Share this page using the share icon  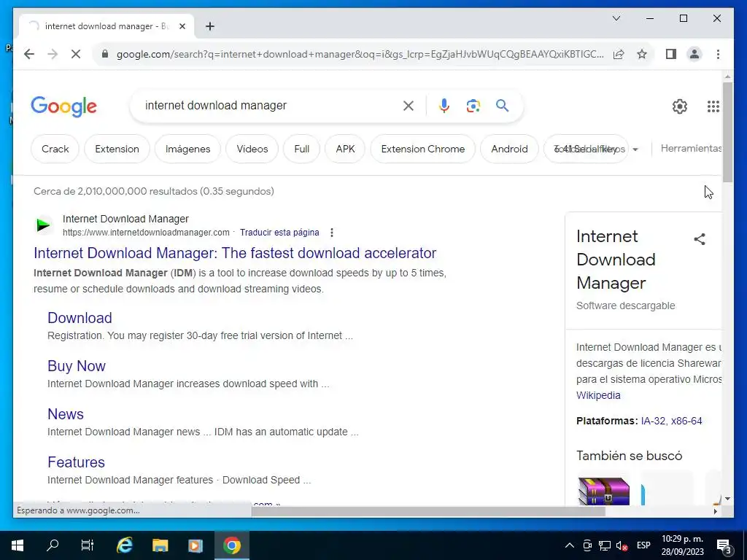tap(619, 54)
